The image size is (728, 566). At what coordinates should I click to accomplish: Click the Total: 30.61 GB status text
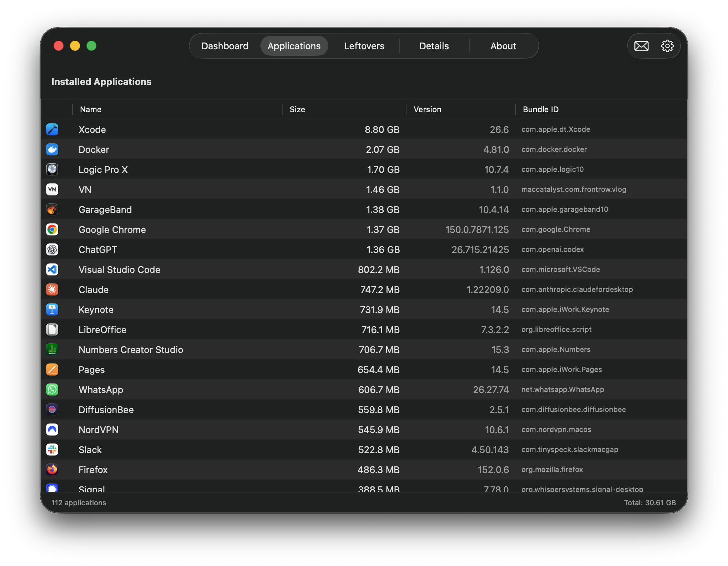650,503
